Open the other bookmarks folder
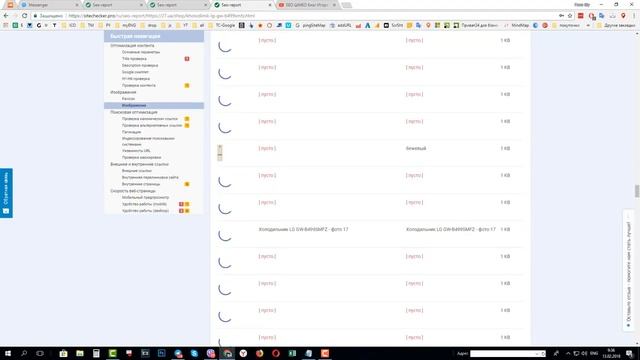 616,25
